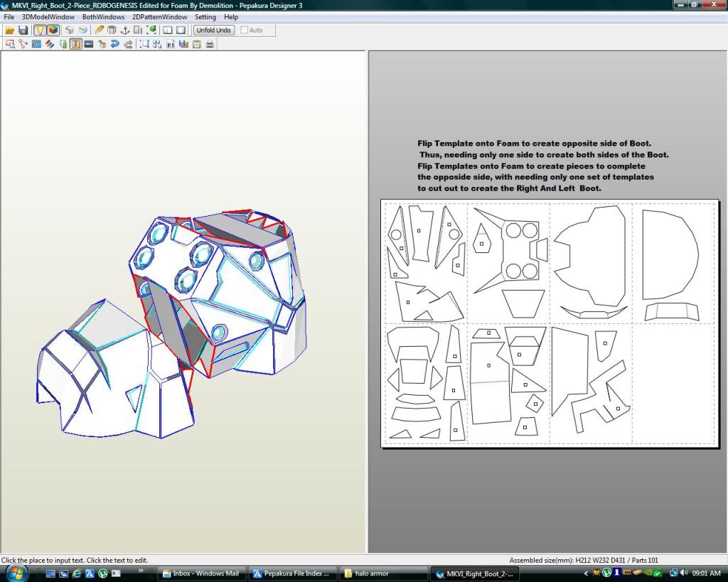Click the volume speaker tray icon
Viewport: 728px width, 582px height.
tap(684, 573)
